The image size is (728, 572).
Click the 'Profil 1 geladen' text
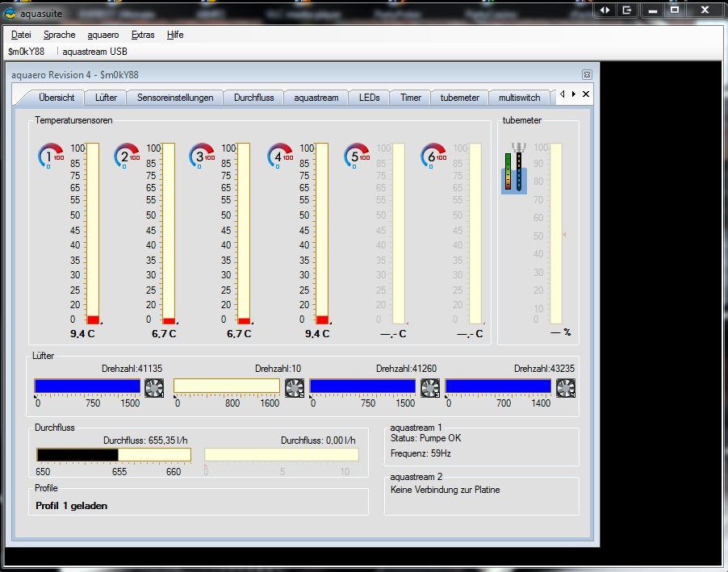click(x=72, y=506)
